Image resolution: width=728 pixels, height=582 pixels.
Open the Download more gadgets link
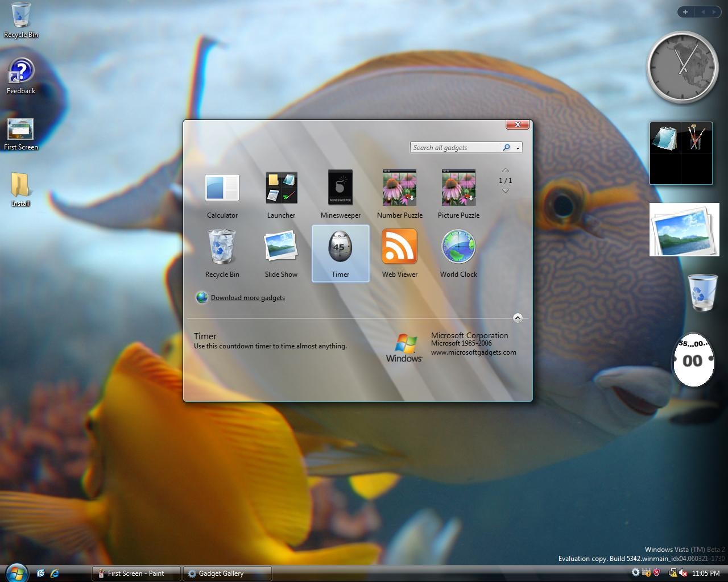click(x=247, y=298)
